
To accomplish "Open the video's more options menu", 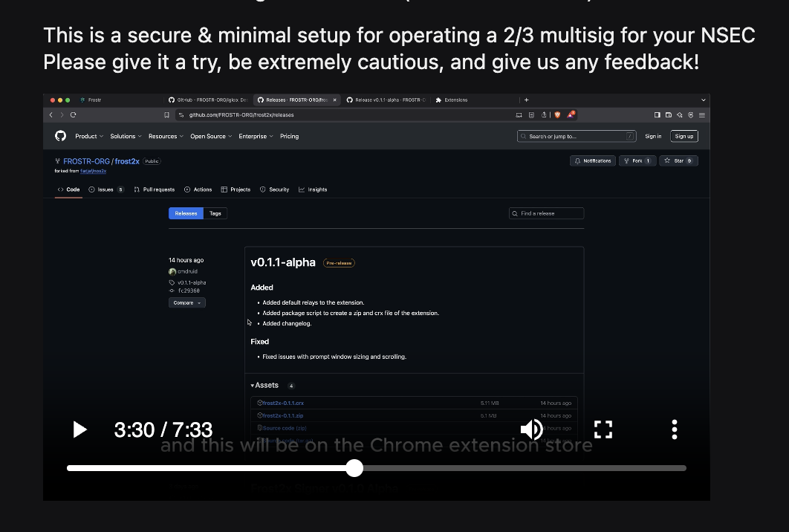I will [x=675, y=429].
